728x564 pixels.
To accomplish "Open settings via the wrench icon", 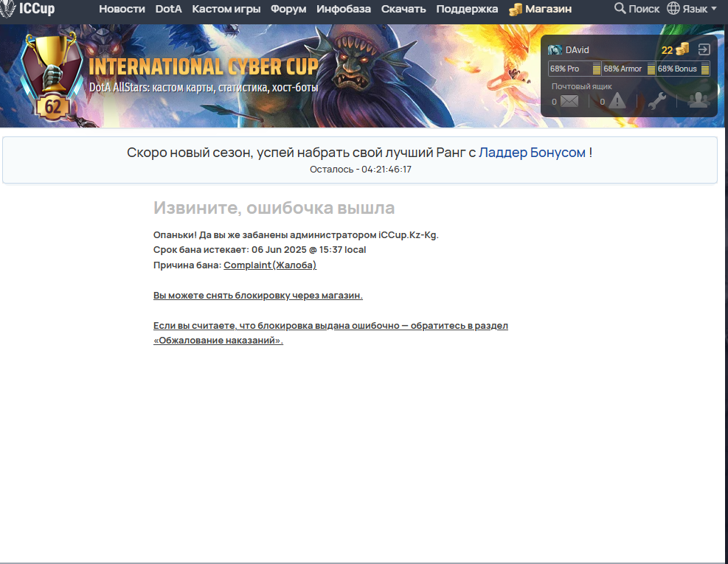I will 657,101.
